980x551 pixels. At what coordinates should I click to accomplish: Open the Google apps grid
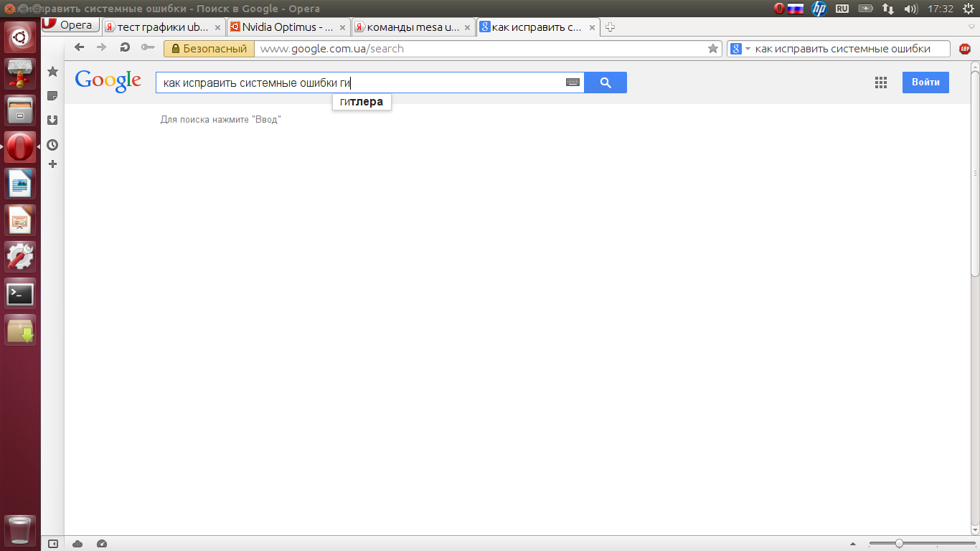881,83
